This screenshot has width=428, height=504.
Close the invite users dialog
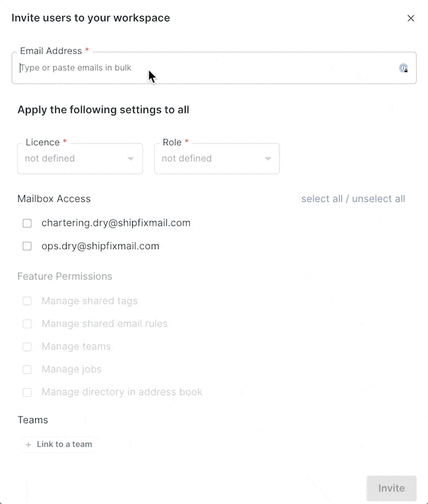pos(411,18)
